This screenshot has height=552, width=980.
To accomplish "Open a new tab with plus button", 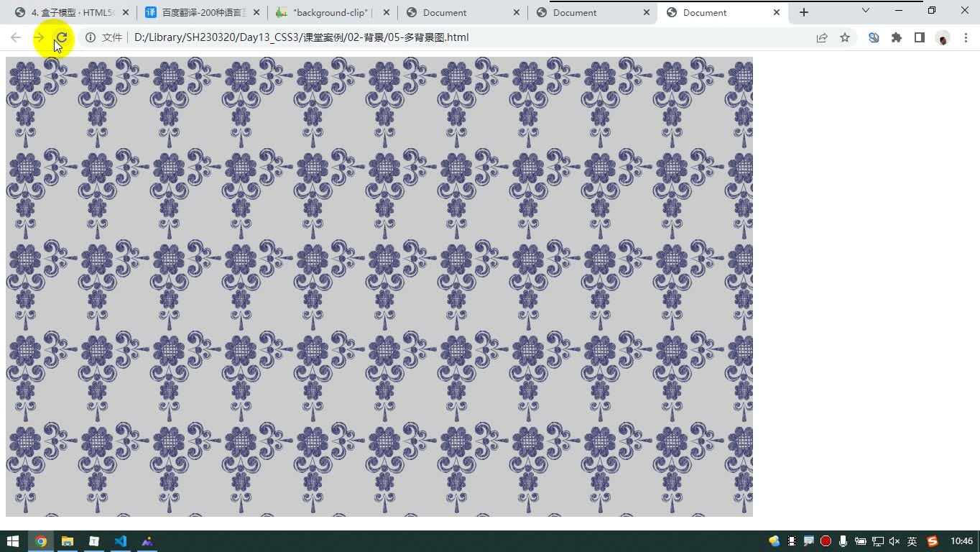I will coord(804,12).
